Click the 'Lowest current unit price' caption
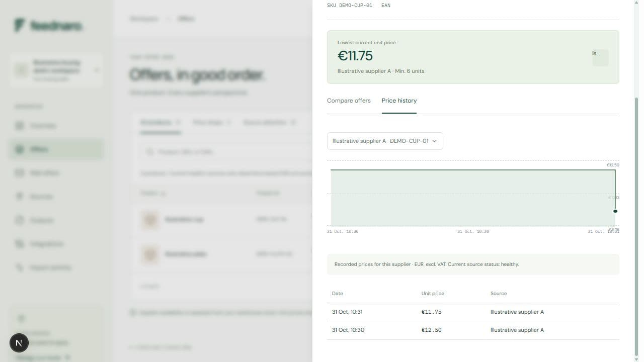Image resolution: width=644 pixels, height=362 pixels. point(367,43)
